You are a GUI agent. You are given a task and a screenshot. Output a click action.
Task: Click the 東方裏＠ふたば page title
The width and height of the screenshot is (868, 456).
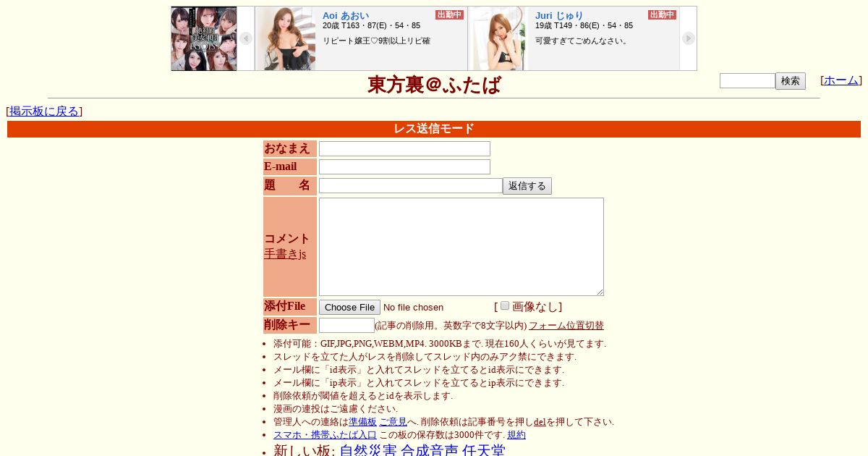pos(434,85)
